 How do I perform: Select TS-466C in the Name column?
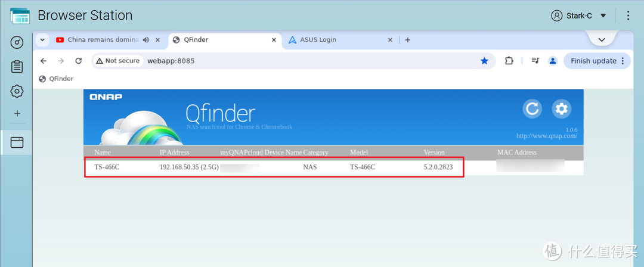pyautogui.click(x=107, y=167)
